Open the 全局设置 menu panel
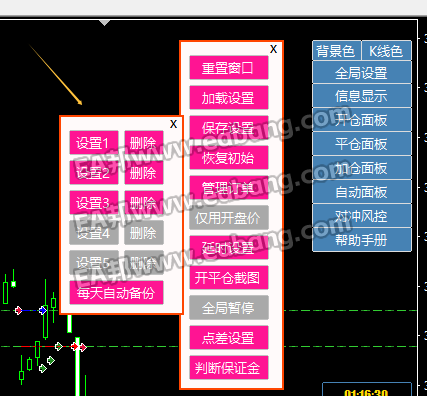This screenshot has height=396, width=427. (x=362, y=72)
